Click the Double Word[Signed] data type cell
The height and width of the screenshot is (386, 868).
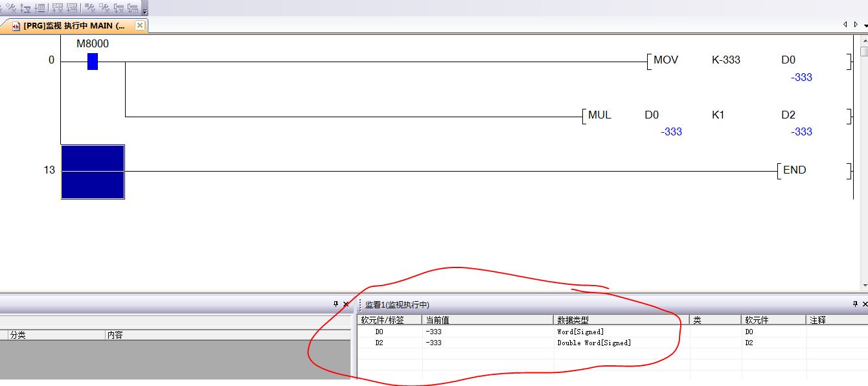pyautogui.click(x=594, y=343)
